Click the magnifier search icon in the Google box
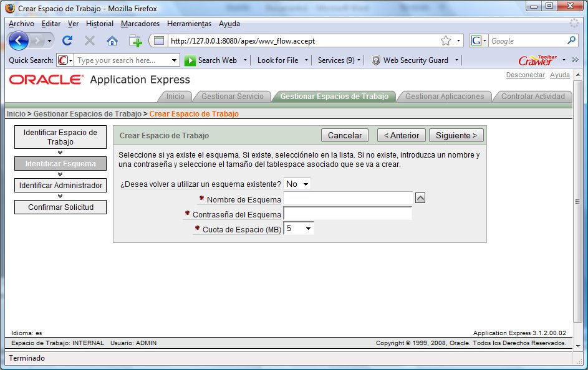The image size is (588, 370). 572,40
